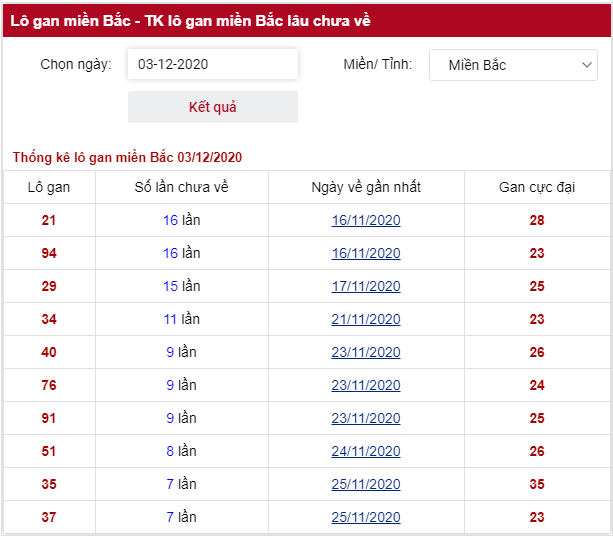Click the 23/11/2020 link in row 76
613x540 pixels.
tap(366, 385)
